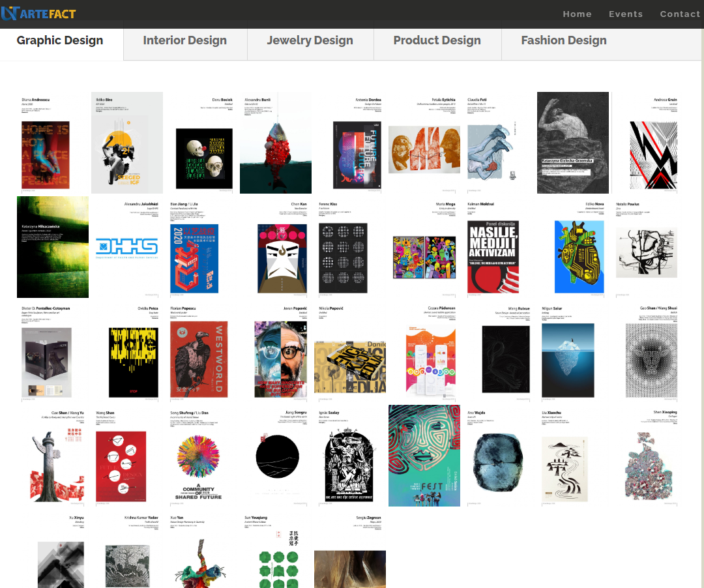
Task: Open the iceberg poster by Nilgun Salur
Action: pyautogui.click(x=568, y=360)
